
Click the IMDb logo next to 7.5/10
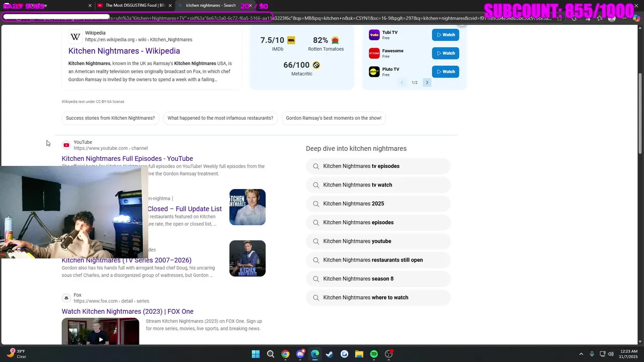(x=291, y=40)
